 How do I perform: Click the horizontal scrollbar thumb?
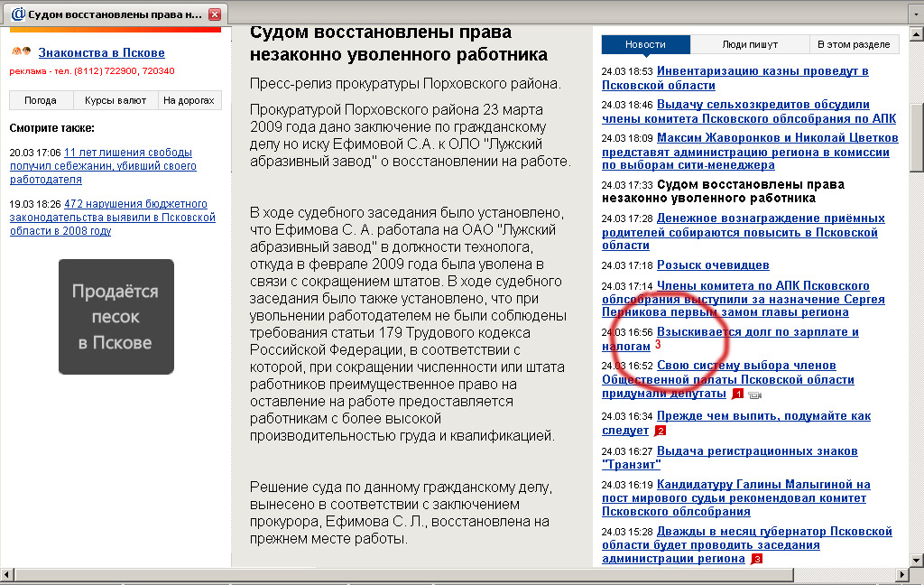(403, 574)
